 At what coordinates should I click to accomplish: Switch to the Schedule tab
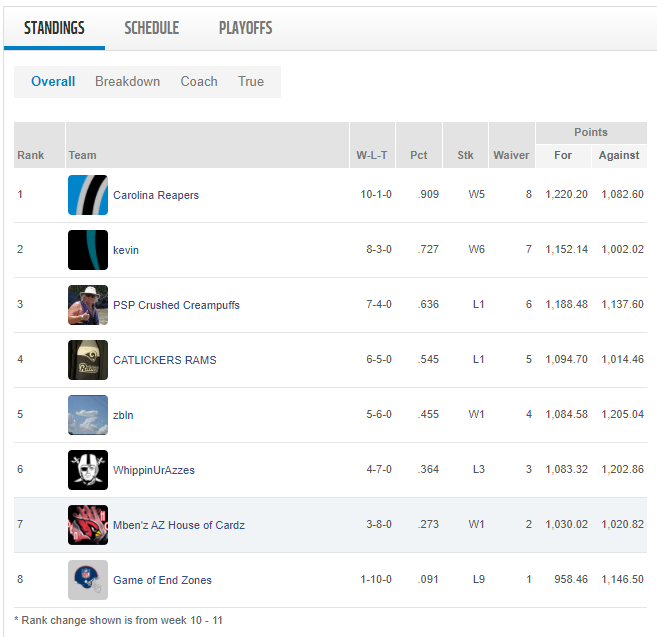[152, 28]
